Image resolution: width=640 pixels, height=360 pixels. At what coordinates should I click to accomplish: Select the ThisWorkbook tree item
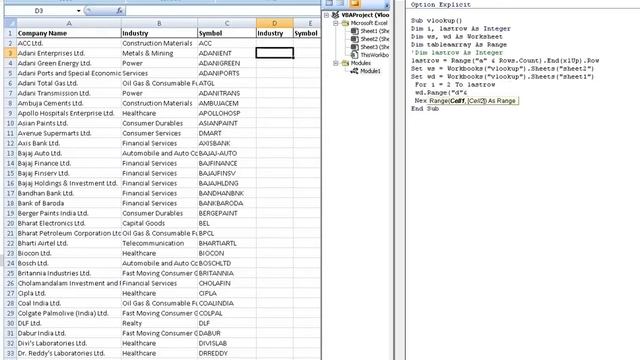(x=374, y=55)
